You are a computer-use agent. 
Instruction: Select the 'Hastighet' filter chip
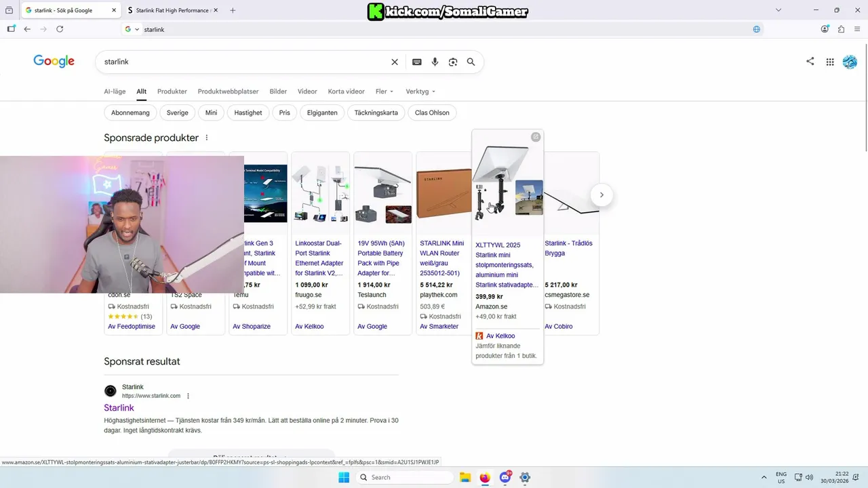248,113
